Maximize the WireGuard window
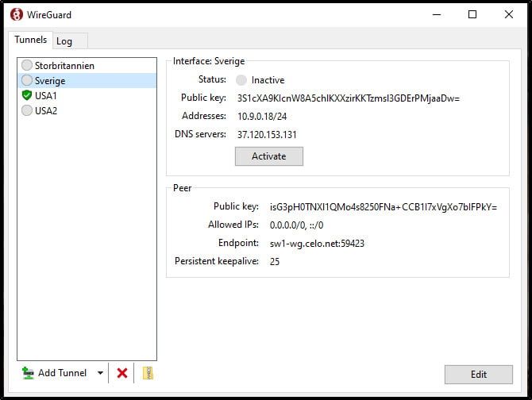The height and width of the screenshot is (400, 532). 472,14
